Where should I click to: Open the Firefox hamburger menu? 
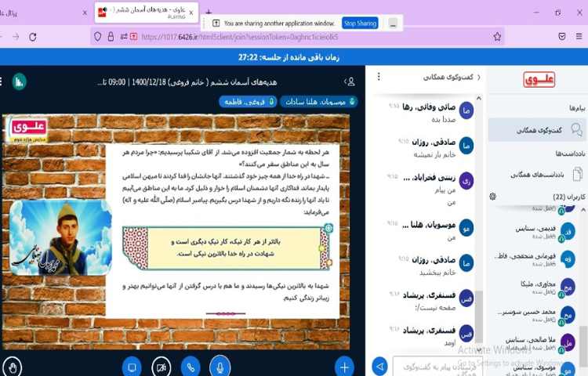point(579,36)
